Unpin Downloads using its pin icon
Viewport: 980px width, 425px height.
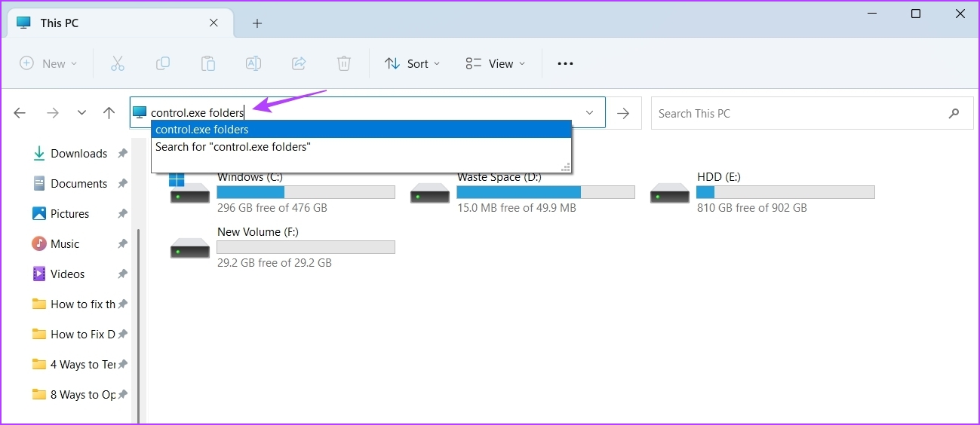(x=122, y=154)
